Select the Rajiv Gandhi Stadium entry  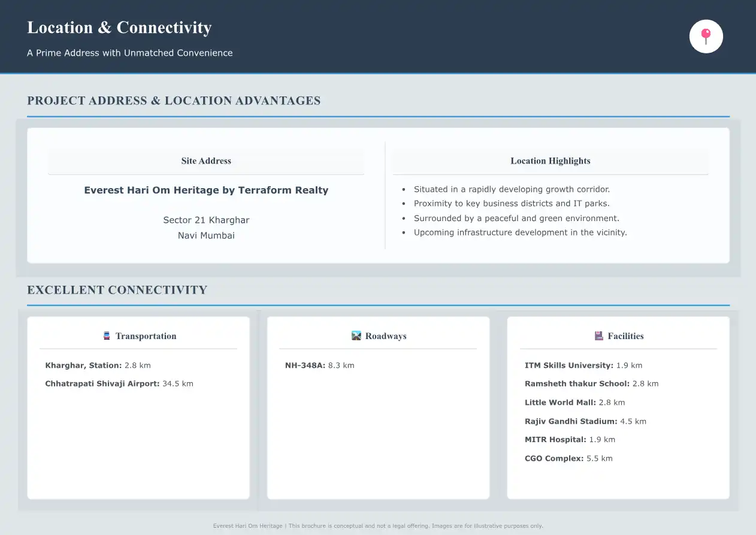585,421
